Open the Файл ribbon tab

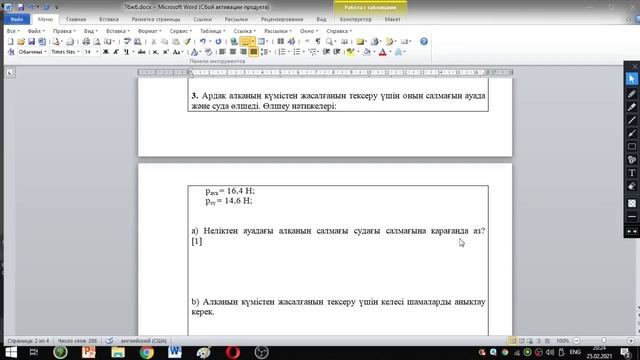click(17, 19)
